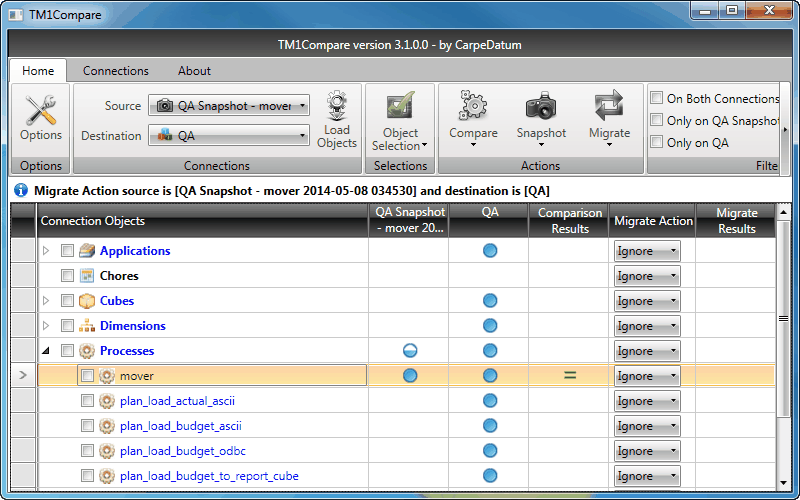Image resolution: width=800 pixels, height=500 pixels.
Task: Click the Load Objects icon
Action: tap(337, 106)
